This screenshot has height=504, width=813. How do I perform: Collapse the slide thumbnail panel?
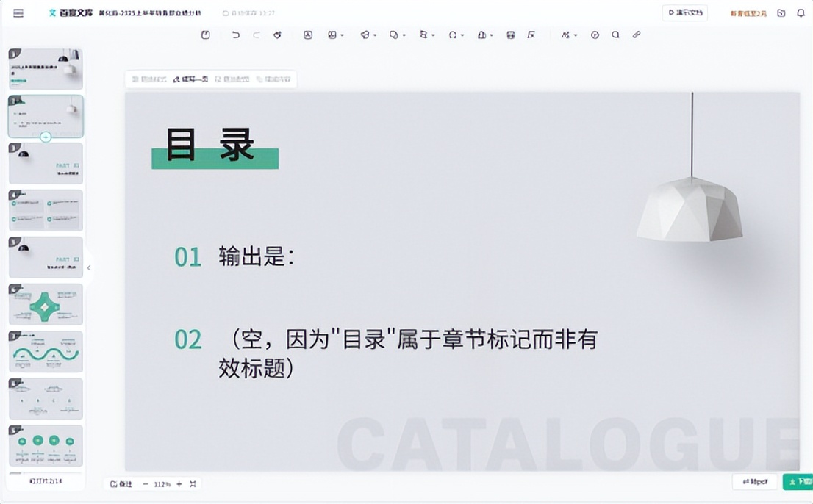point(89,268)
